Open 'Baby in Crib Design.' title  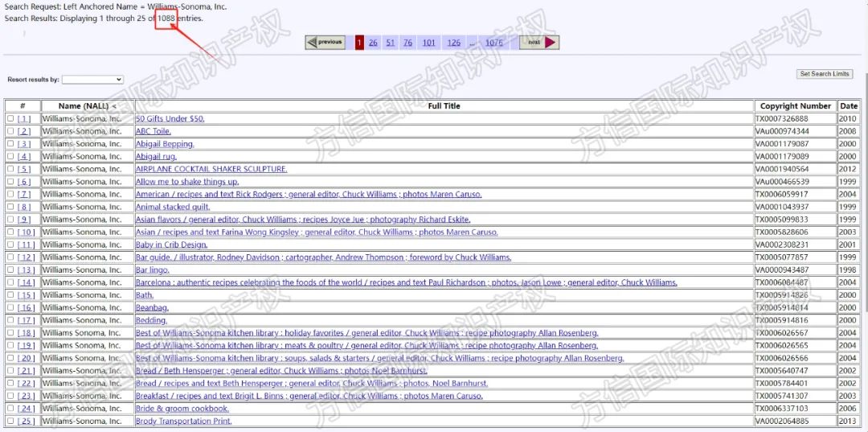pos(172,245)
